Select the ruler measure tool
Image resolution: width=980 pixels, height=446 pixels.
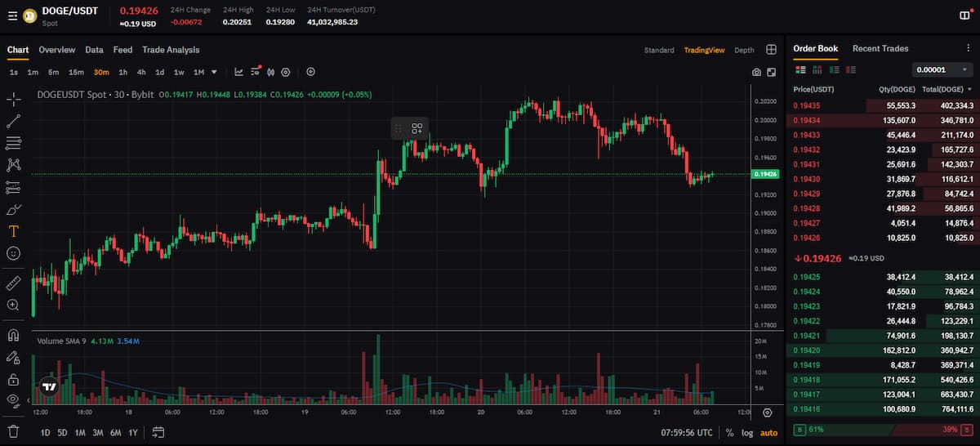point(13,283)
